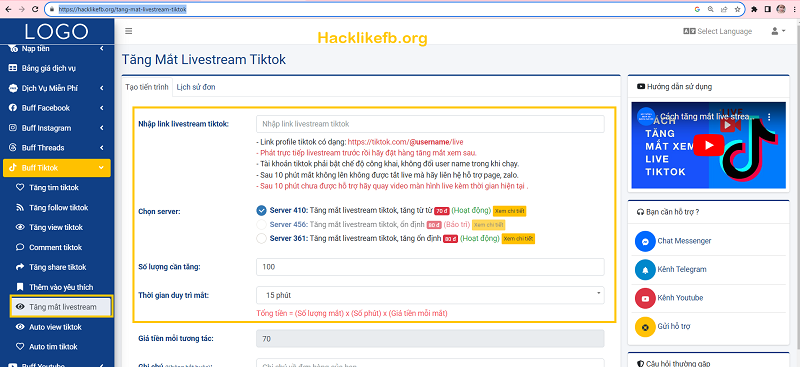Open the Select Language dropdown

pyautogui.click(x=717, y=31)
